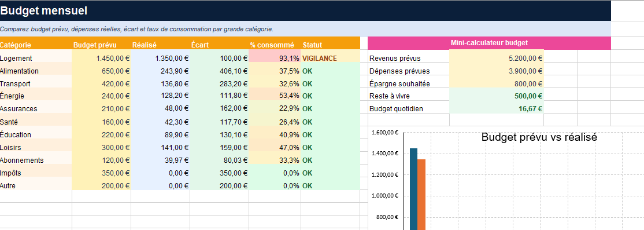The width and height of the screenshot is (644, 230).
Task: Click the Revenus prévus value 5.200,00 €
Action: (497, 59)
